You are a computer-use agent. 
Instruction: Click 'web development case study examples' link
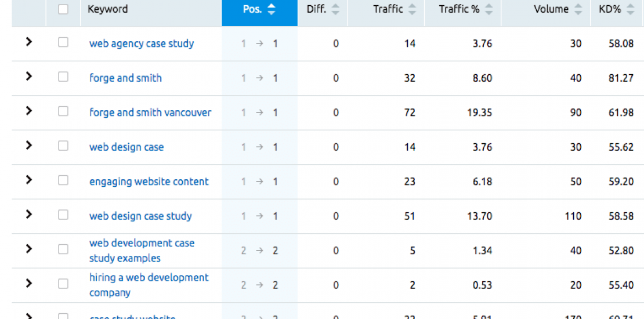(x=142, y=251)
